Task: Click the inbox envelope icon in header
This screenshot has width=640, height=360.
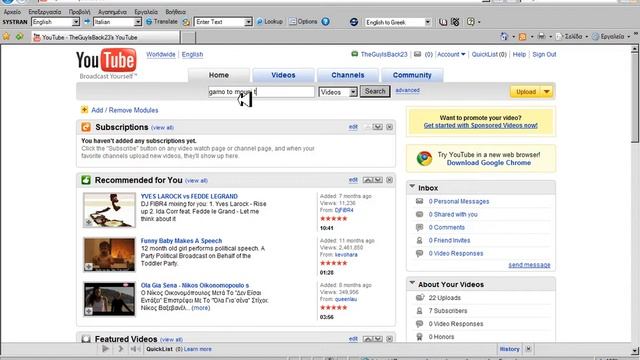Action: [x=417, y=54]
